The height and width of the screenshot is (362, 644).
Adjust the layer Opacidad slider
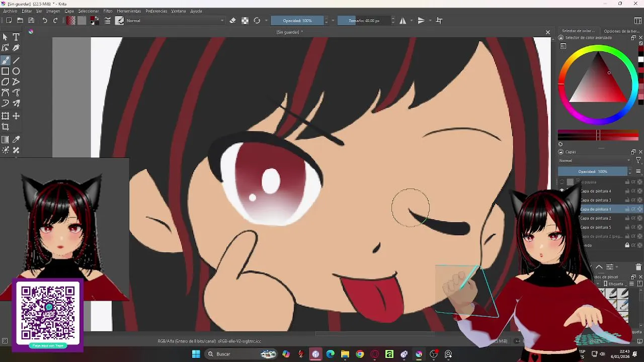[x=593, y=171]
